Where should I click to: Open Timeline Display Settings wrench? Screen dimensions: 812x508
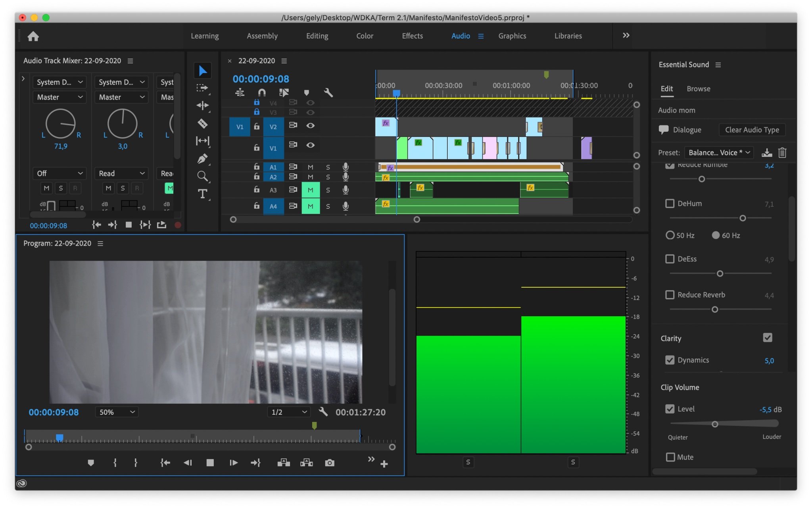tap(328, 92)
